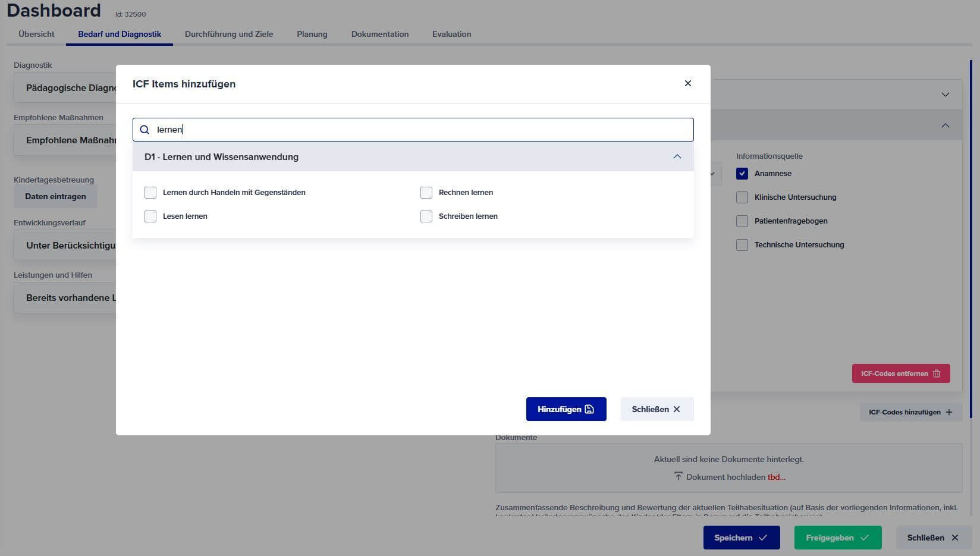Collapse the D1 - Lernen und Wissensanwendung section

(x=677, y=157)
